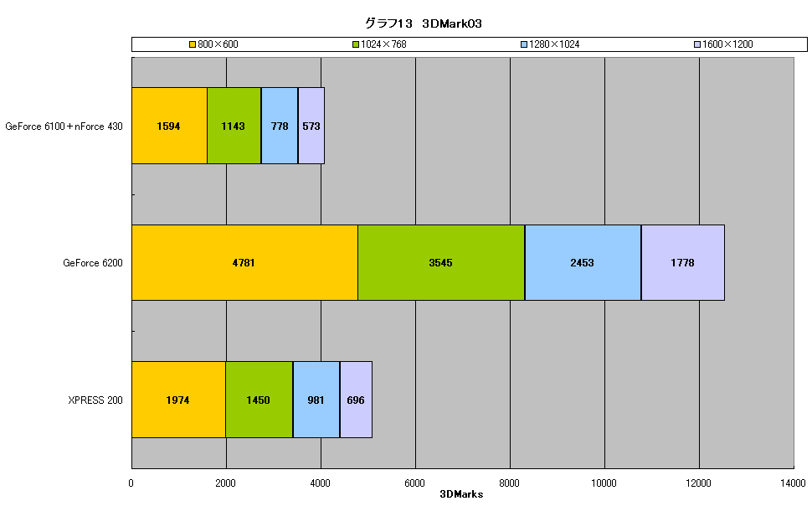This screenshot has width=812, height=506.
Task: Click the green 1024×768 legend swatch
Action: [355, 44]
